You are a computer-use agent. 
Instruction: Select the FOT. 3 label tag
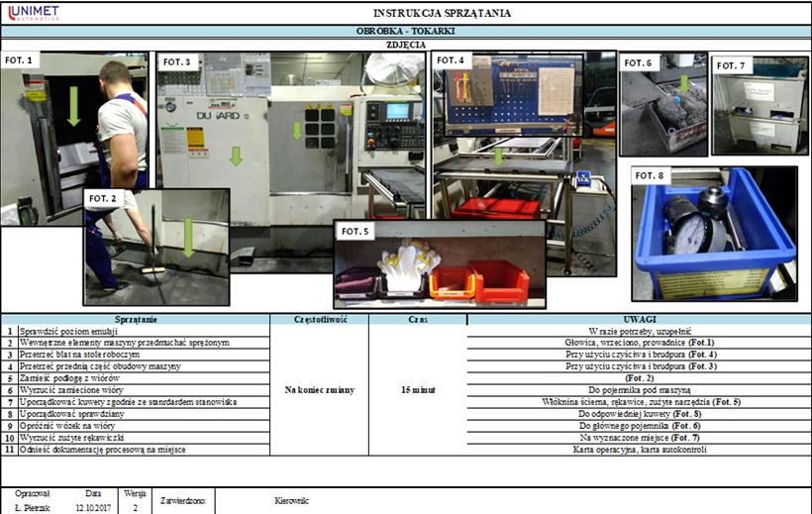(x=180, y=61)
